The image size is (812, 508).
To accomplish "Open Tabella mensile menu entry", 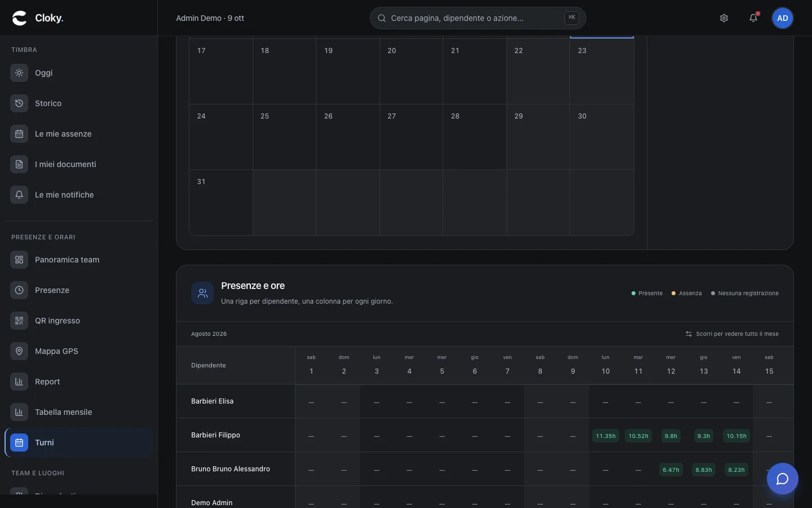I will pos(78,412).
